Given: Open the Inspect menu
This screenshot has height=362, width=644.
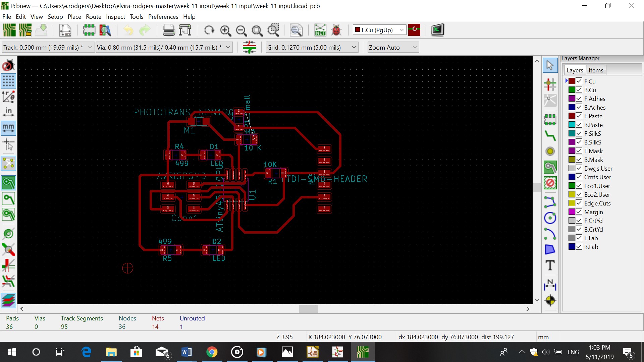Looking at the screenshot, I should point(115,17).
